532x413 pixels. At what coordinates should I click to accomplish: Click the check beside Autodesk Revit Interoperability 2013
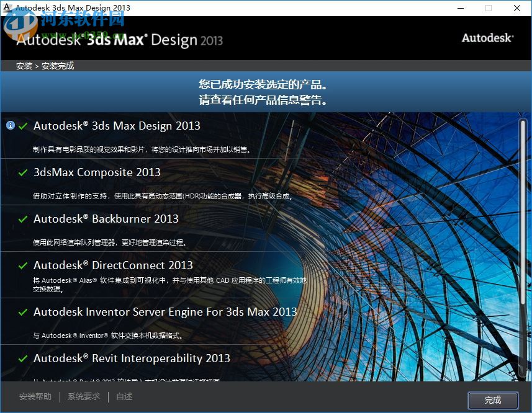click(23, 358)
